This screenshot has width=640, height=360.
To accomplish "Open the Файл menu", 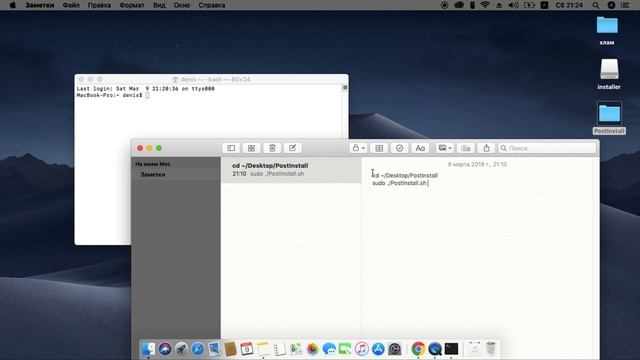I will (x=71, y=5).
